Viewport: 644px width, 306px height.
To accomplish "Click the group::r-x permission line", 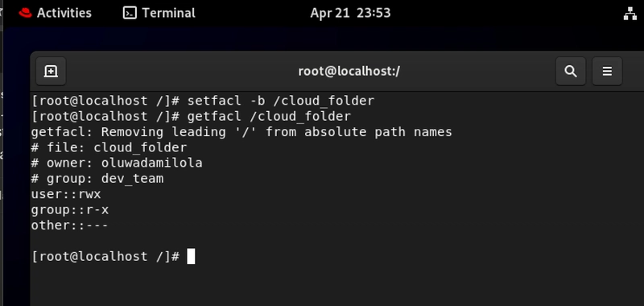I will point(70,209).
